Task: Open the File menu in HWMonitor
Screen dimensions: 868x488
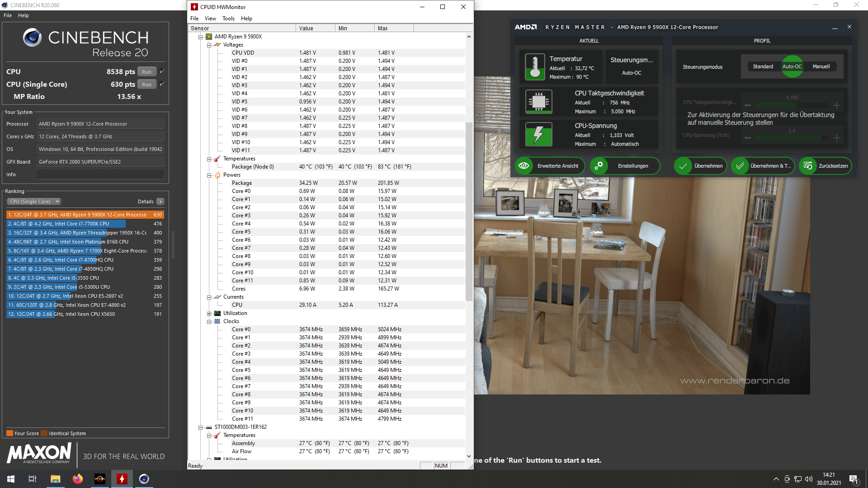Action: coord(194,19)
